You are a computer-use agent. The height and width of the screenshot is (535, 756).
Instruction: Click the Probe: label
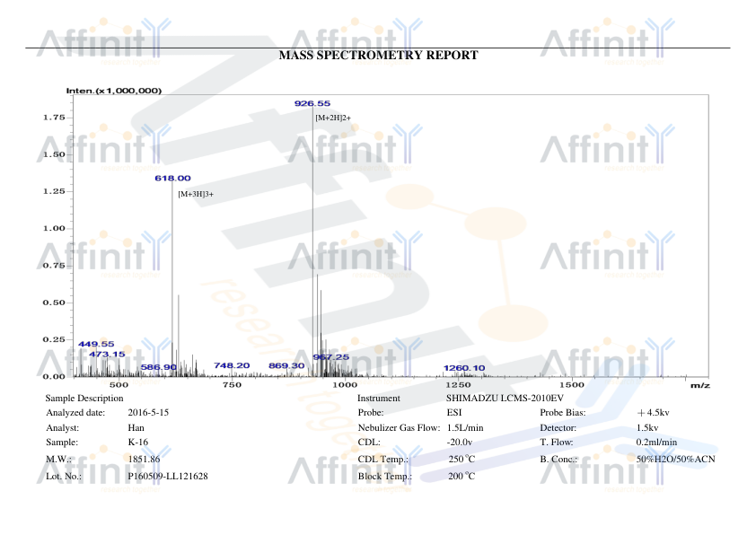[x=371, y=413]
